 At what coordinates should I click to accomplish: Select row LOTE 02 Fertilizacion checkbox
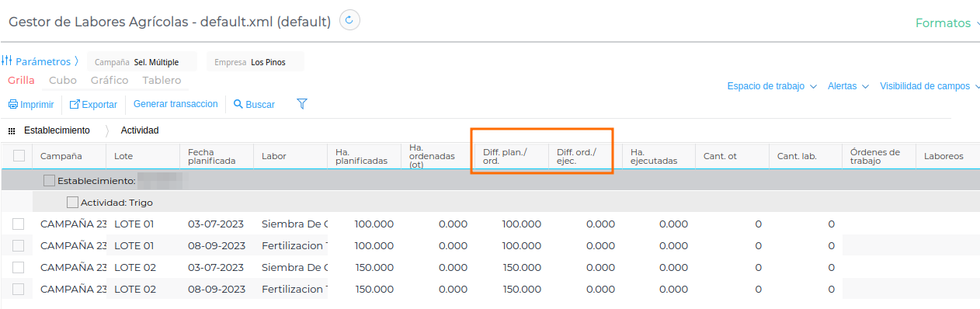[19, 290]
